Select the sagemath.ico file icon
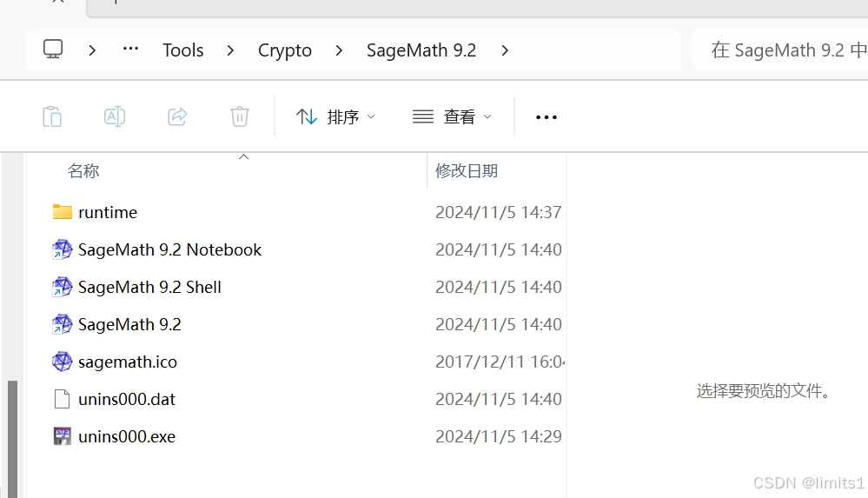868x498 pixels. (x=62, y=362)
